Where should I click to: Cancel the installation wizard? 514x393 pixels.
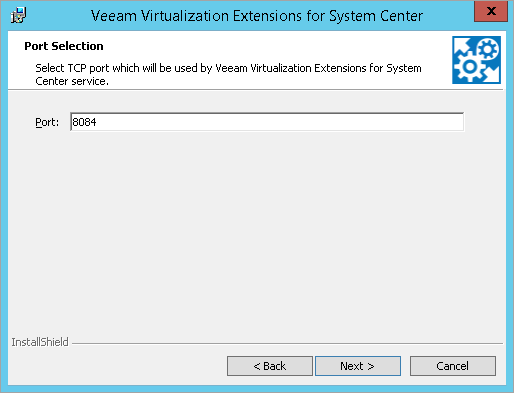tap(453, 366)
